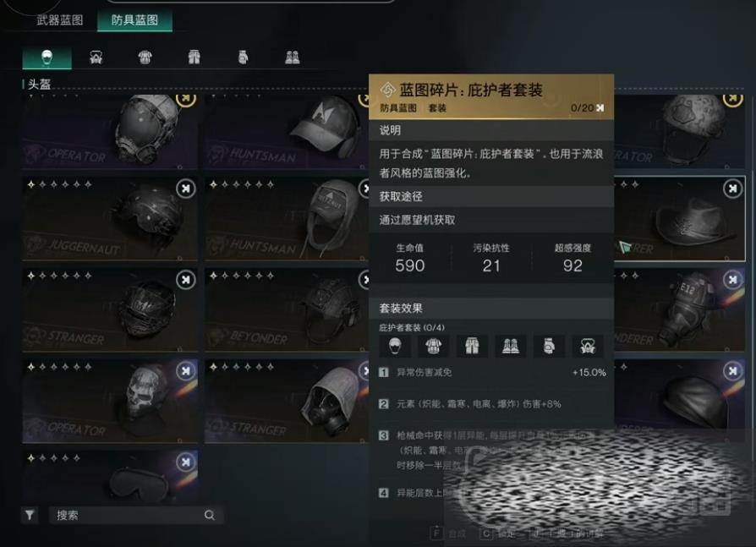Toggle pin on cowboy hat card
The width and height of the screenshot is (756, 547).
(x=732, y=189)
